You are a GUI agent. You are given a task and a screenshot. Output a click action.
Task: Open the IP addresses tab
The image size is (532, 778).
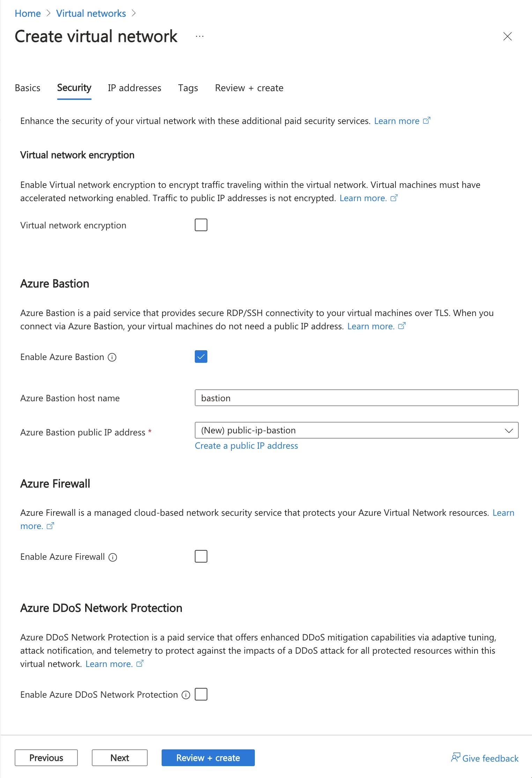click(x=134, y=88)
